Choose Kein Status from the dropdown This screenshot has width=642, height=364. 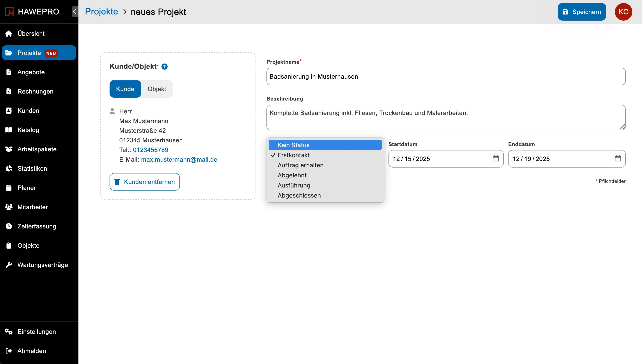click(x=293, y=145)
